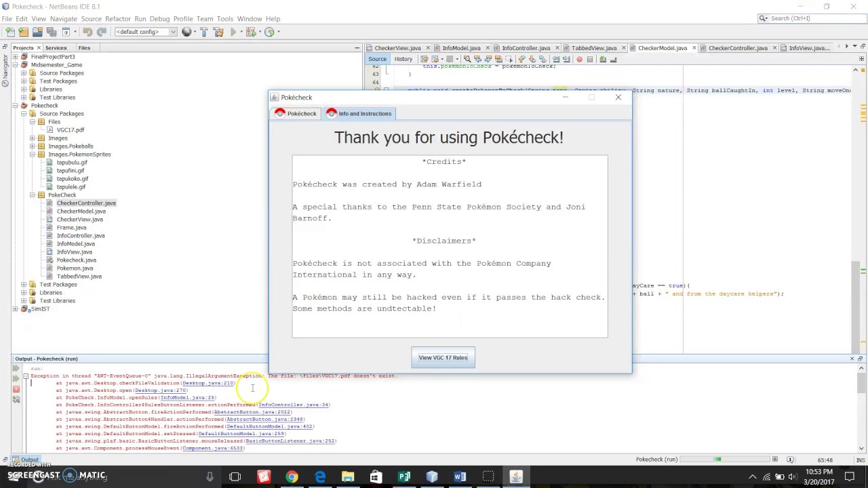This screenshot has width=868, height=488.
Task: Open the Refactor menu
Action: [x=117, y=19]
